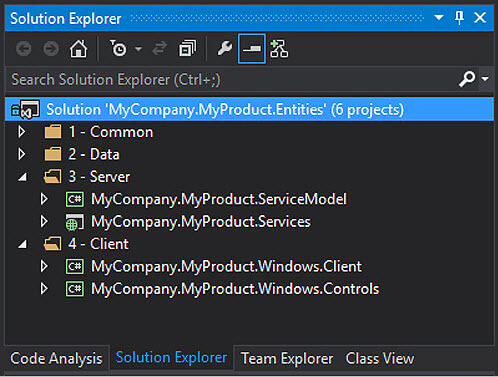Expand the MyCompany.MyProduct.Windows.Controls project

pyautogui.click(x=44, y=289)
